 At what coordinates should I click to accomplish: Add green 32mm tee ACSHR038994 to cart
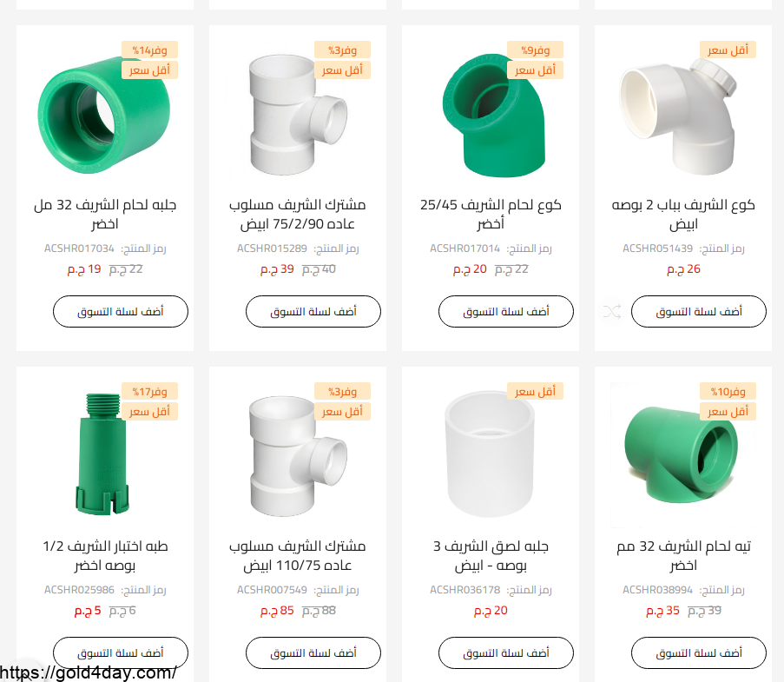pos(699,652)
